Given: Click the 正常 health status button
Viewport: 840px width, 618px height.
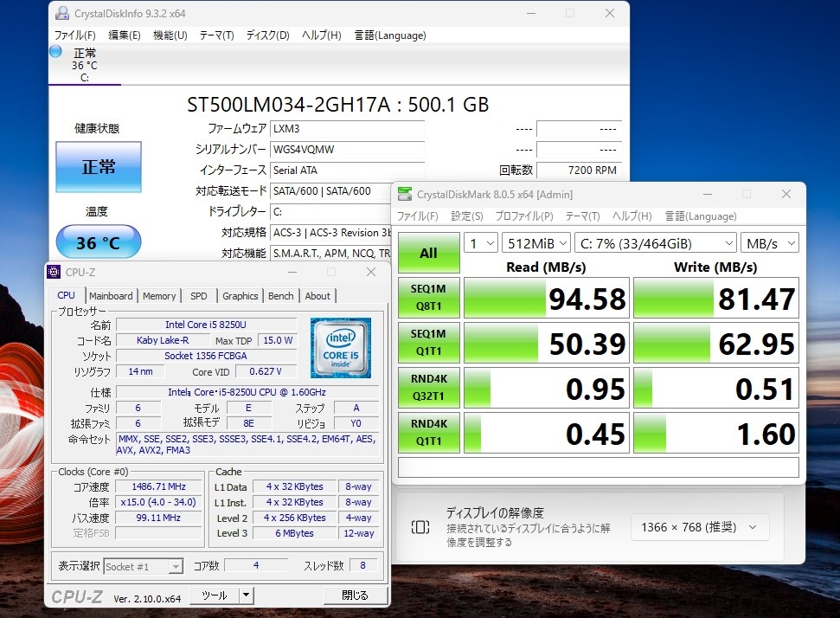Looking at the screenshot, I should [x=99, y=167].
